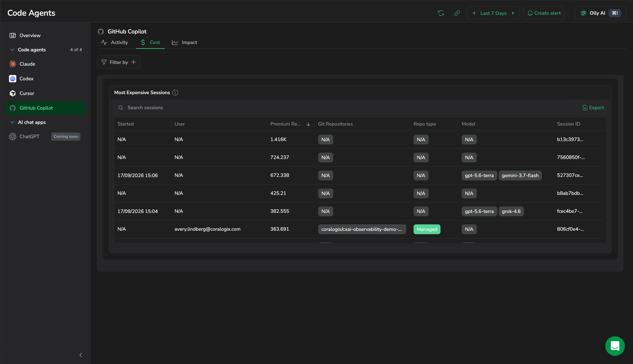Open the Last 7 Days range picker
Image resolution: width=633 pixels, height=364 pixels.
493,13
